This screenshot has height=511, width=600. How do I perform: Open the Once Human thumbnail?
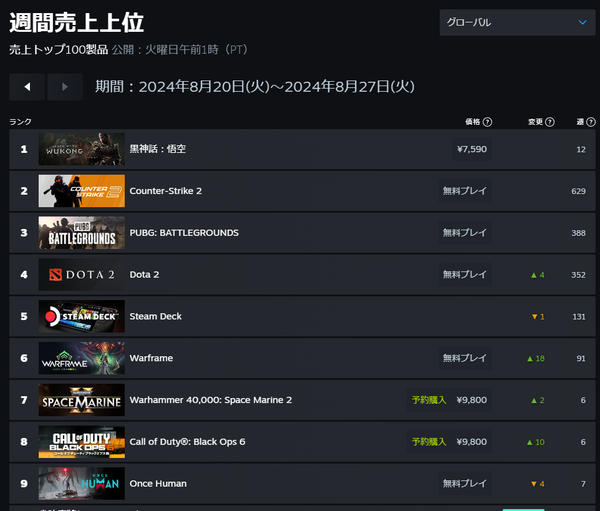click(x=82, y=483)
